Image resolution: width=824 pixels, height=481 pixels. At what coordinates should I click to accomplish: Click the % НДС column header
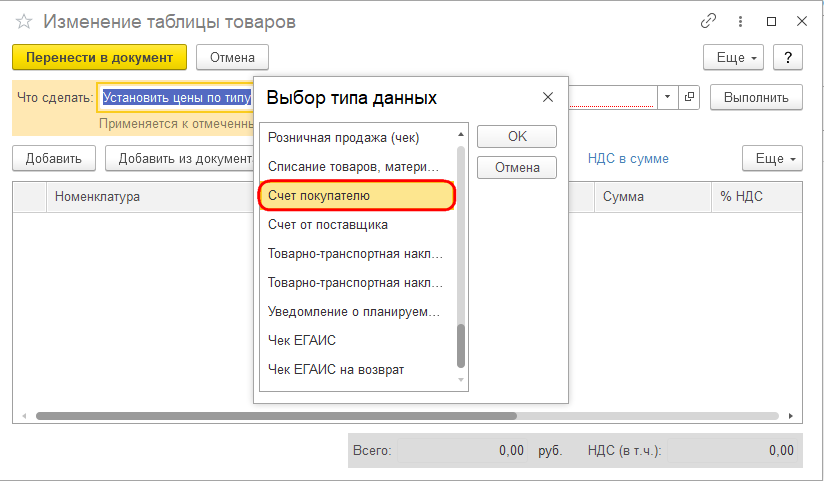(x=757, y=197)
